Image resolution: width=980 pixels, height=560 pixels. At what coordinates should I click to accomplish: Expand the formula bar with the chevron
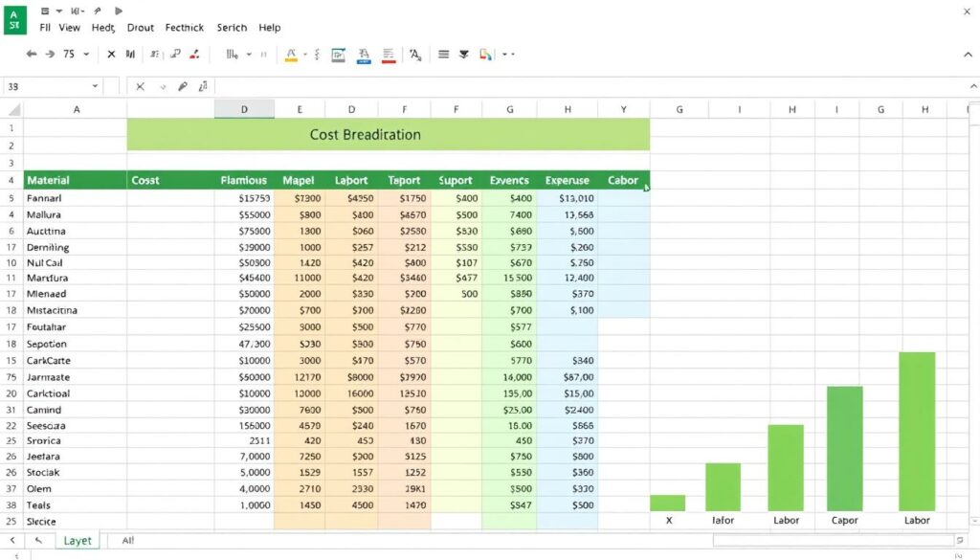pos(973,86)
